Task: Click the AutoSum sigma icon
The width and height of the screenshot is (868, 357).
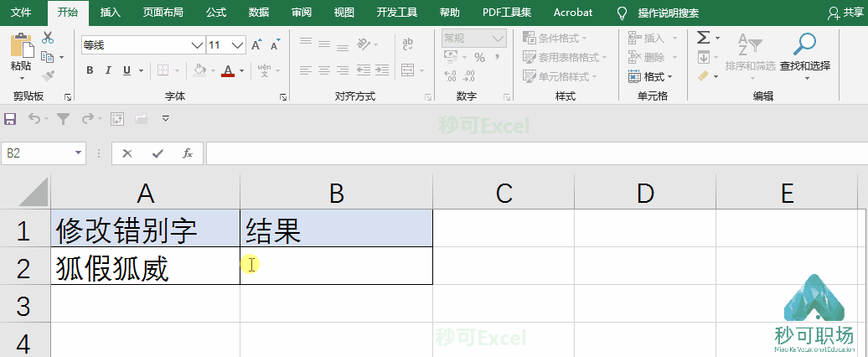Action: [703, 38]
